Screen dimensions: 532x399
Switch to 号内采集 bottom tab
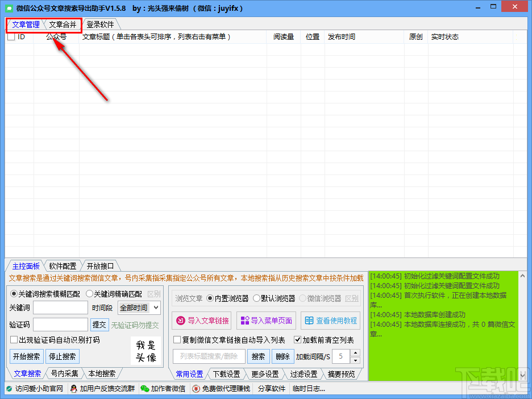pos(64,373)
